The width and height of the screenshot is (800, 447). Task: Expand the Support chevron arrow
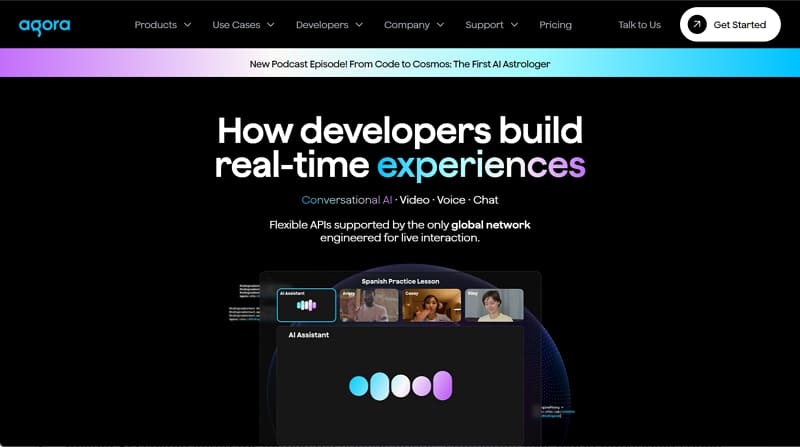[514, 24]
